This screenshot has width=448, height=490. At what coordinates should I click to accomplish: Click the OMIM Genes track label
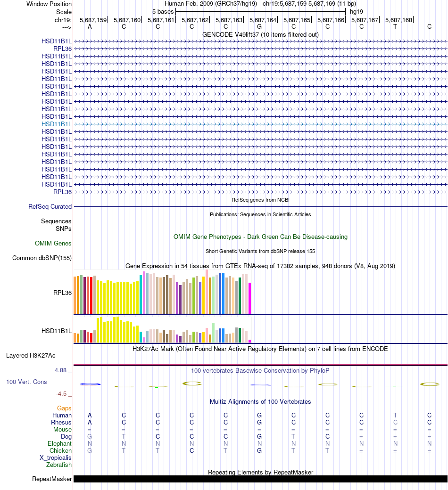click(x=53, y=243)
